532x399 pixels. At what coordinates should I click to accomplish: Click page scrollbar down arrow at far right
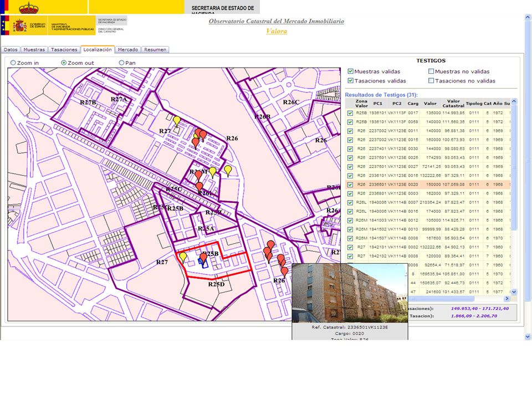(528, 336)
